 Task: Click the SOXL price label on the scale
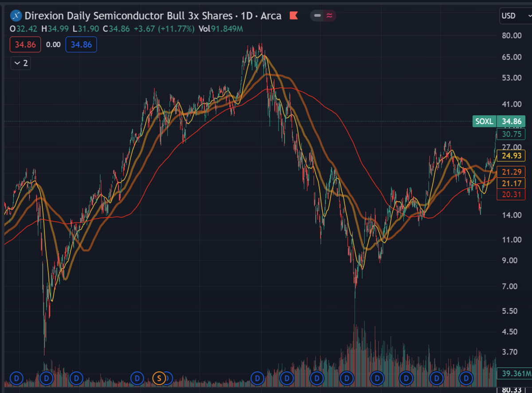(499, 121)
